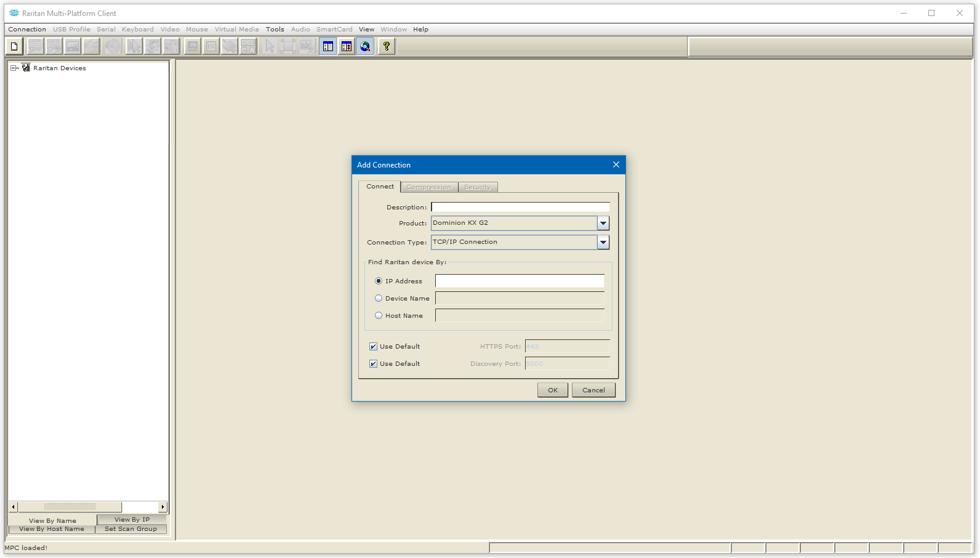Click the greyed-out Ctrl+Alt+Del toolbar icon
This screenshot has width=980, height=558.
click(x=248, y=46)
